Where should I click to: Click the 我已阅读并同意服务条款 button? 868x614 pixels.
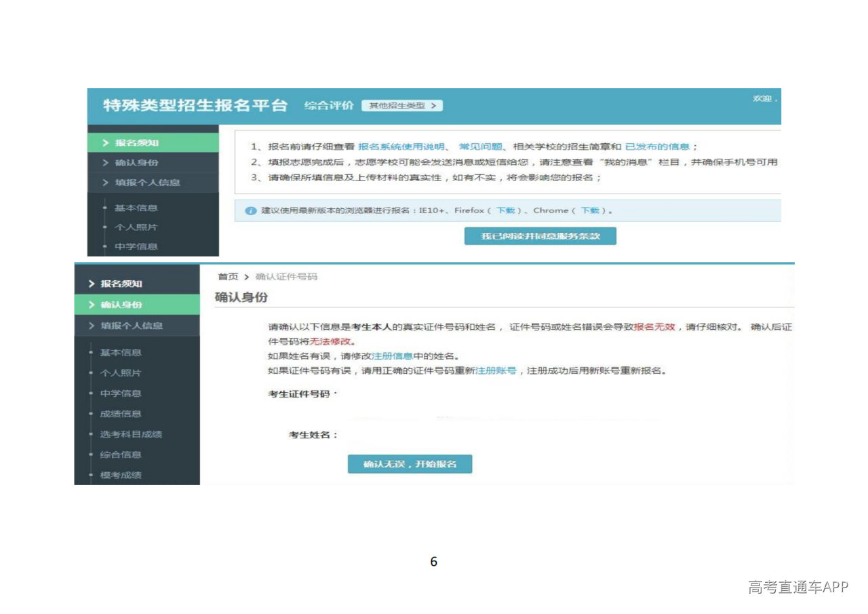coord(540,236)
